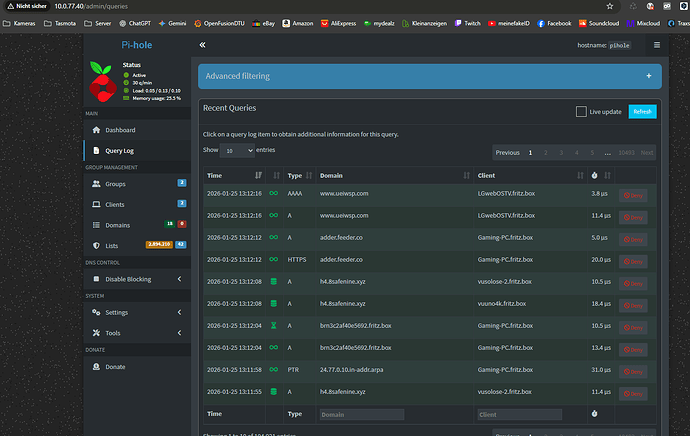This screenshot has height=436, width=690.
Task: Click the status icon of www.ueiwsp.com AAAA row
Action: (273, 193)
